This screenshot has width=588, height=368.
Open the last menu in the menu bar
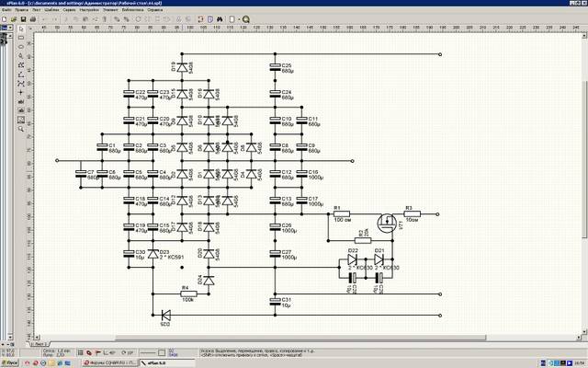[155, 10]
